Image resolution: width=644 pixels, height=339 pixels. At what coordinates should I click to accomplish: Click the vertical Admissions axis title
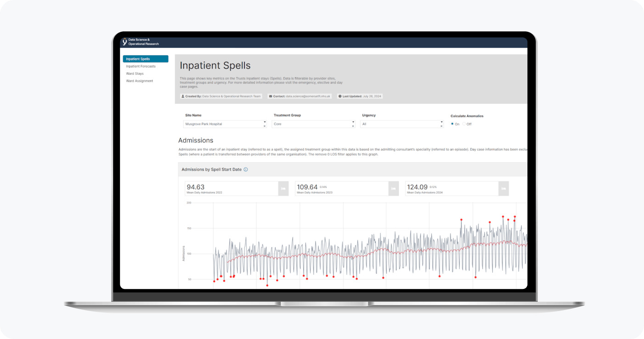(x=183, y=254)
